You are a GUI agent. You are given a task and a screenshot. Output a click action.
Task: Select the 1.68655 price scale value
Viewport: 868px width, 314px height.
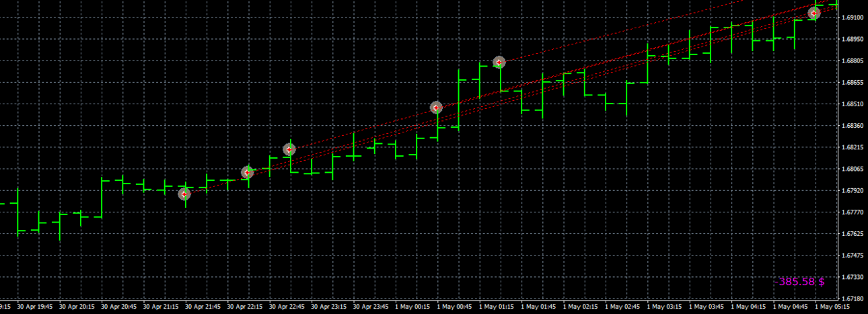pyautogui.click(x=853, y=82)
